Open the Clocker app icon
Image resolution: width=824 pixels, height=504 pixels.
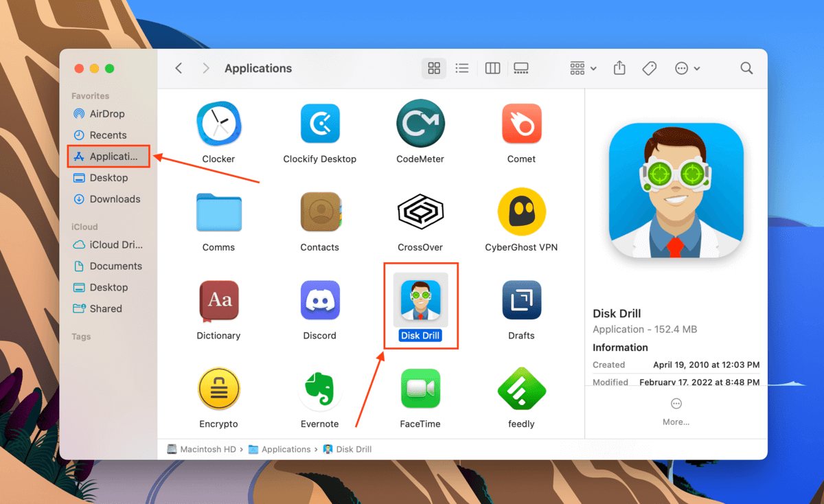218,124
